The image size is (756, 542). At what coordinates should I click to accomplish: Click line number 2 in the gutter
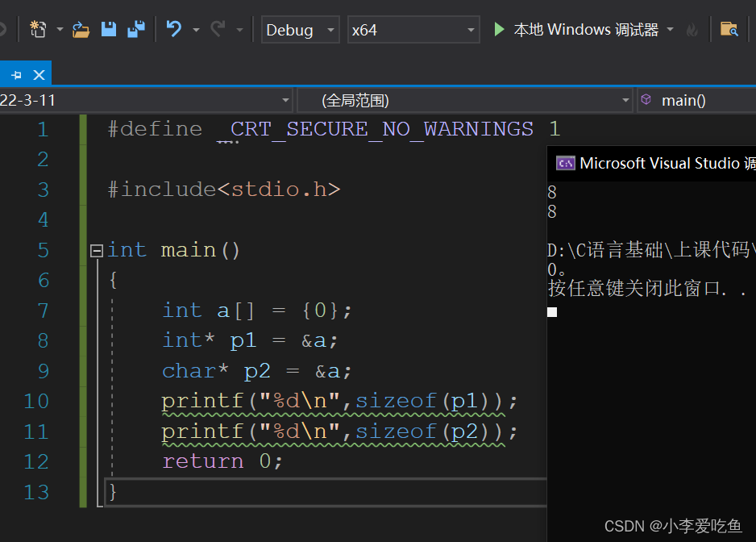[43, 159]
